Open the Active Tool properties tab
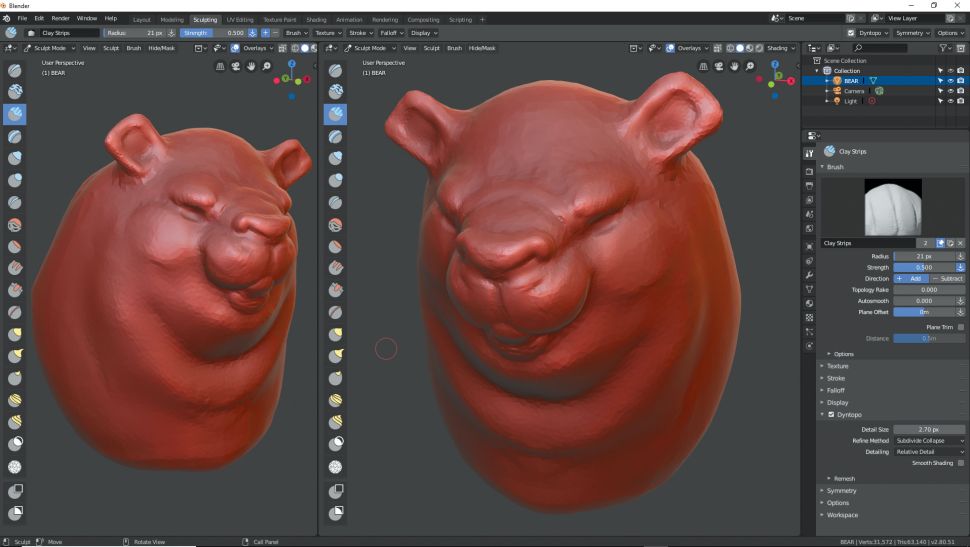The width and height of the screenshot is (970, 547). [809, 153]
